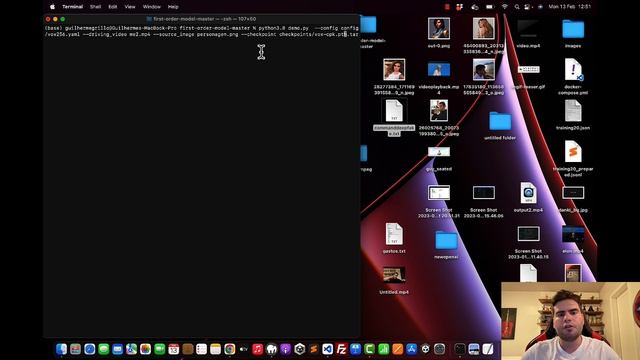Image resolution: width=640 pixels, height=360 pixels.
Task: Open Music from the Dock
Action: 258,349
